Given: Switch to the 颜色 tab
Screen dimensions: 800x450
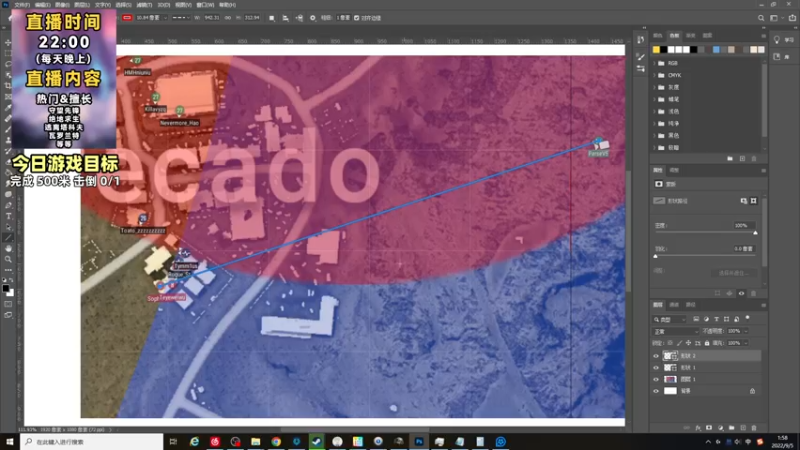Looking at the screenshot, I should 658,36.
